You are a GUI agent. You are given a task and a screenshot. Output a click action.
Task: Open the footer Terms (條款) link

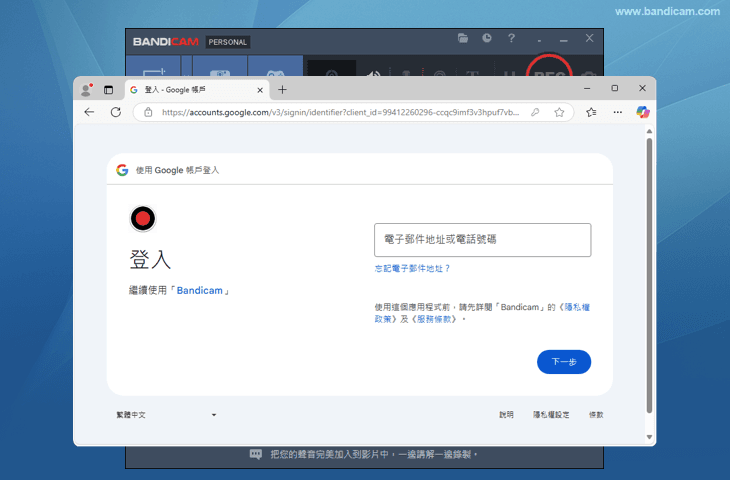point(596,415)
